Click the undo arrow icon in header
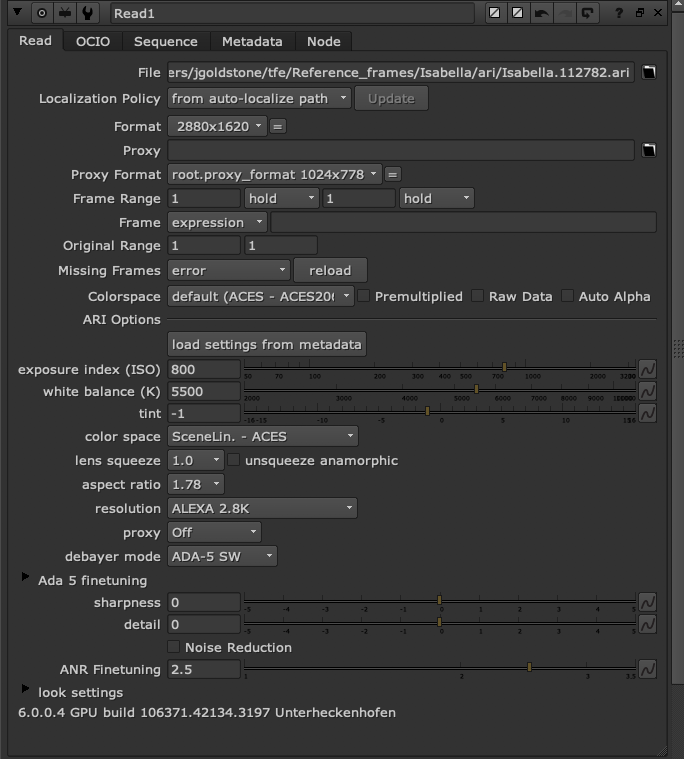 pos(541,13)
